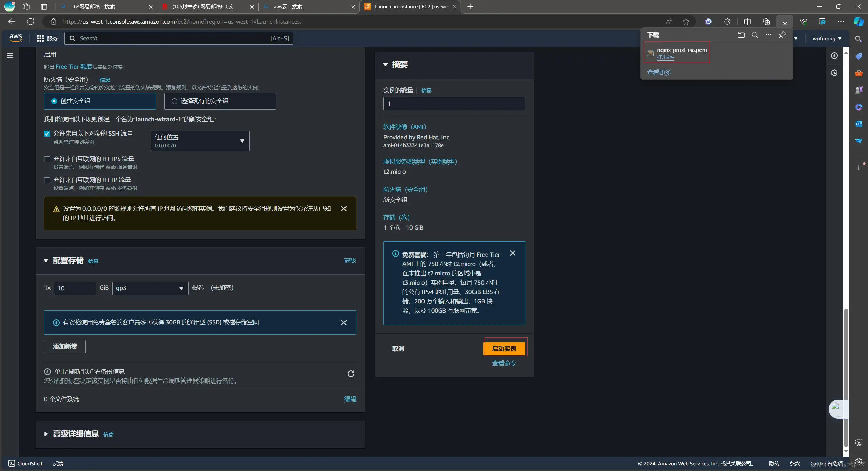Toggle the AWS side navigation hamburger menu

click(10, 56)
